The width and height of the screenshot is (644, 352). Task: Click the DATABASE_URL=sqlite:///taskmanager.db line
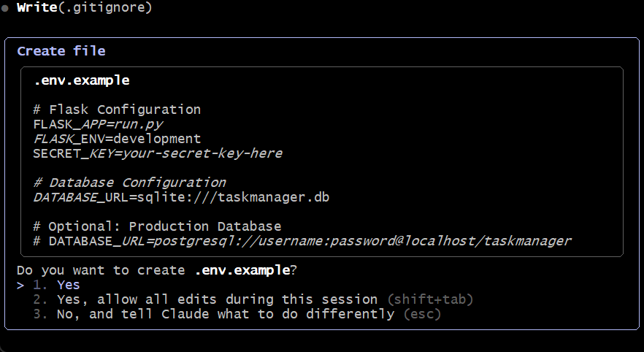coord(177,197)
